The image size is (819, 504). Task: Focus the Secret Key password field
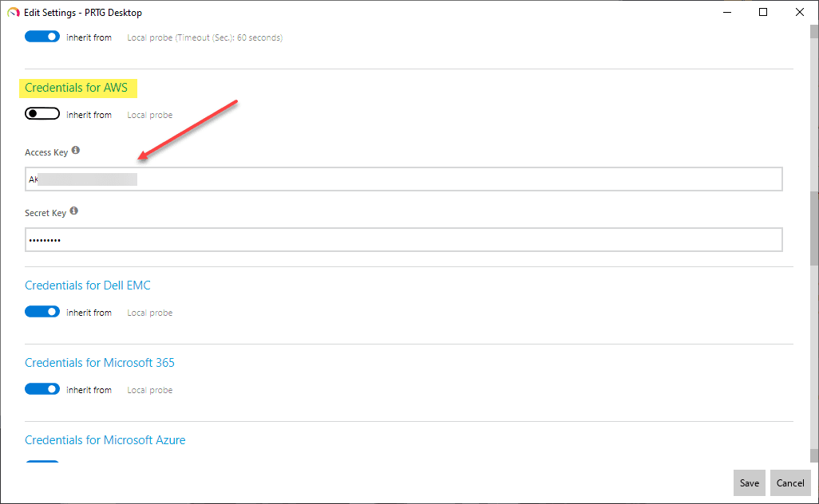[x=403, y=240]
